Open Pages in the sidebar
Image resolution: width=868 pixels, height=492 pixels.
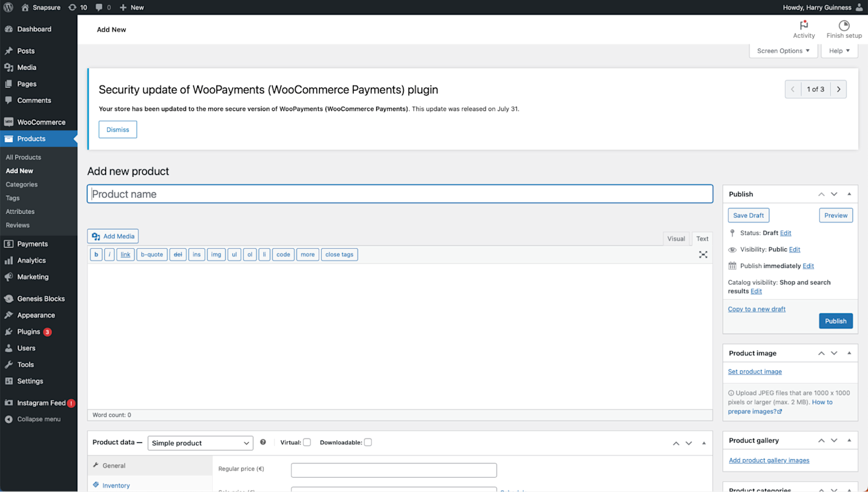38,84
